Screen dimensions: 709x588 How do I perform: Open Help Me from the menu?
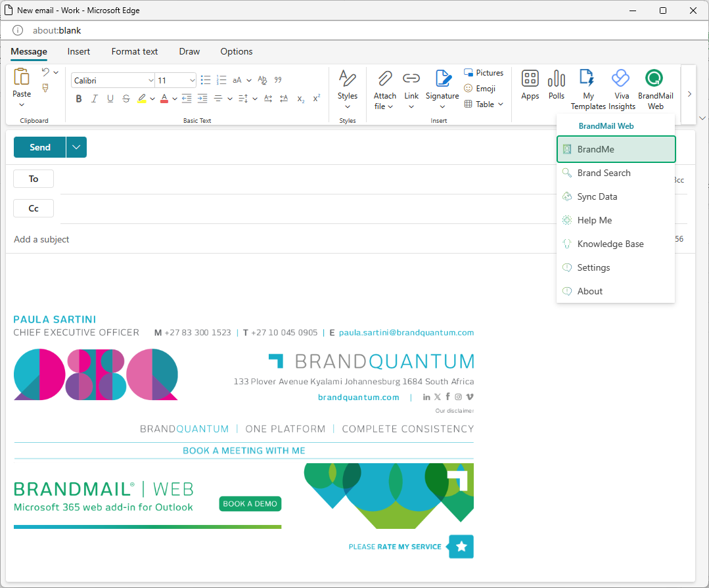616,220
